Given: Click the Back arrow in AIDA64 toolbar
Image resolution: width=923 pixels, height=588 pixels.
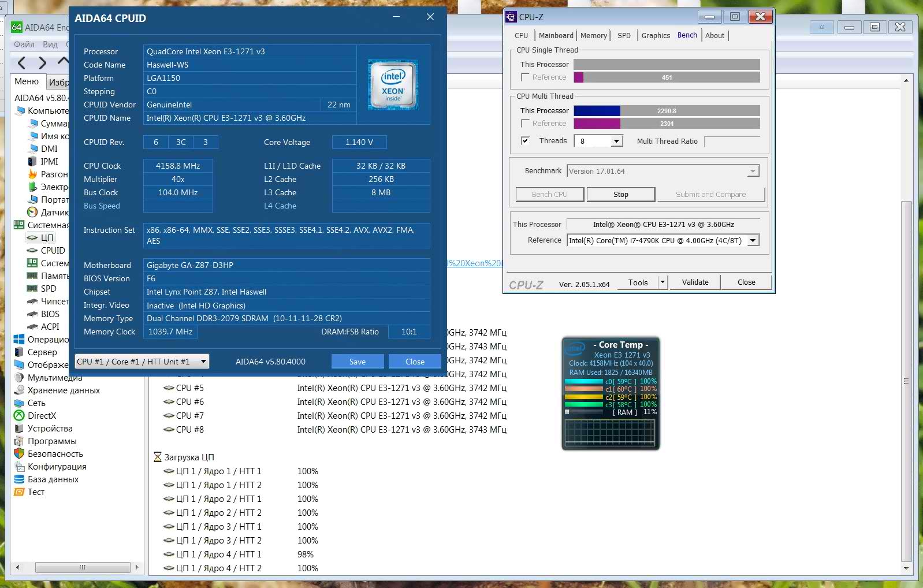Looking at the screenshot, I should click(22, 62).
